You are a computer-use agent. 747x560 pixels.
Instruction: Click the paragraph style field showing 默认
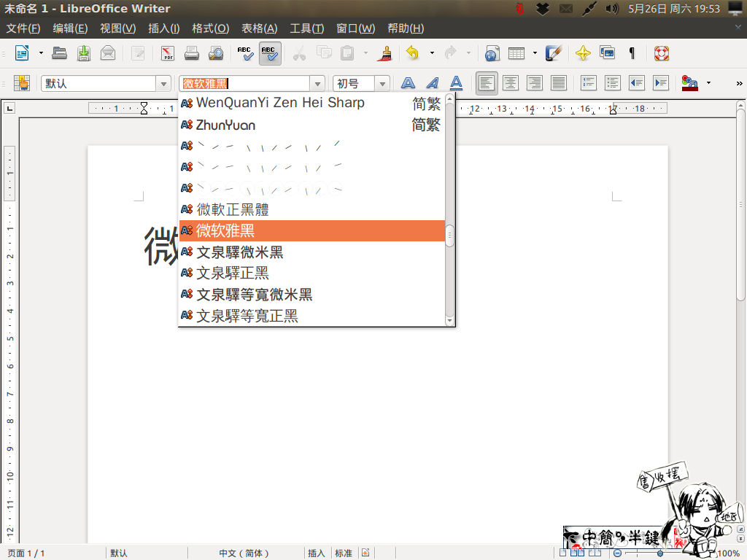[98, 84]
